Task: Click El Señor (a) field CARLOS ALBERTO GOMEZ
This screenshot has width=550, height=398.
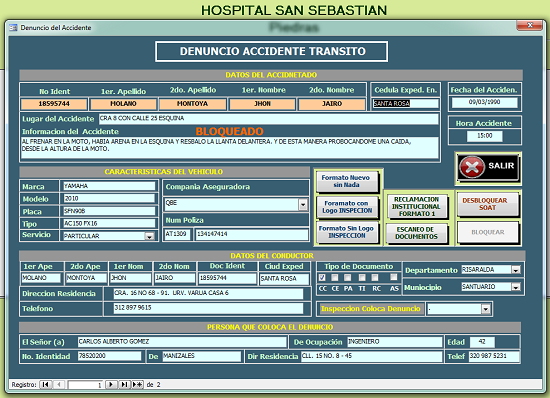Action: tap(182, 342)
